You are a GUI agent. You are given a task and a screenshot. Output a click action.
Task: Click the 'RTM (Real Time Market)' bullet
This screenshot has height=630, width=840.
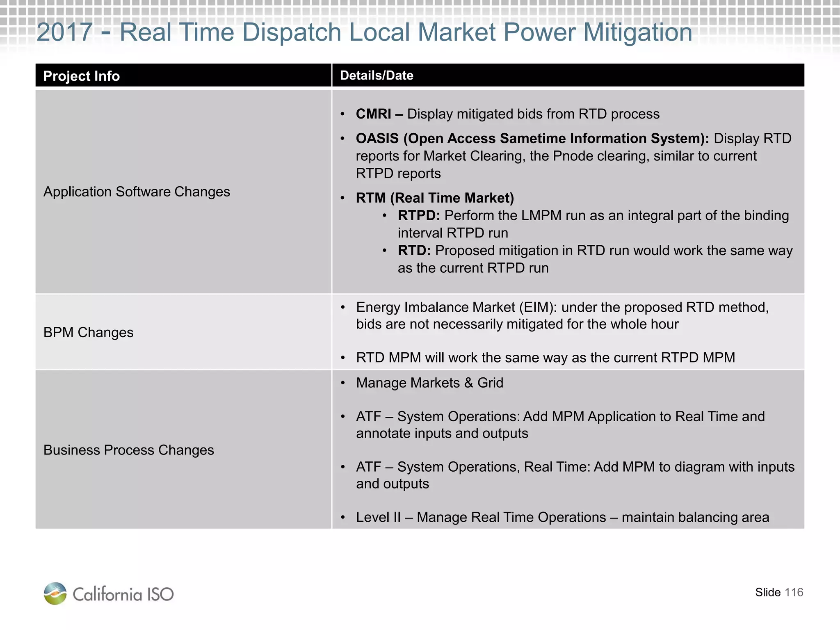(x=435, y=198)
